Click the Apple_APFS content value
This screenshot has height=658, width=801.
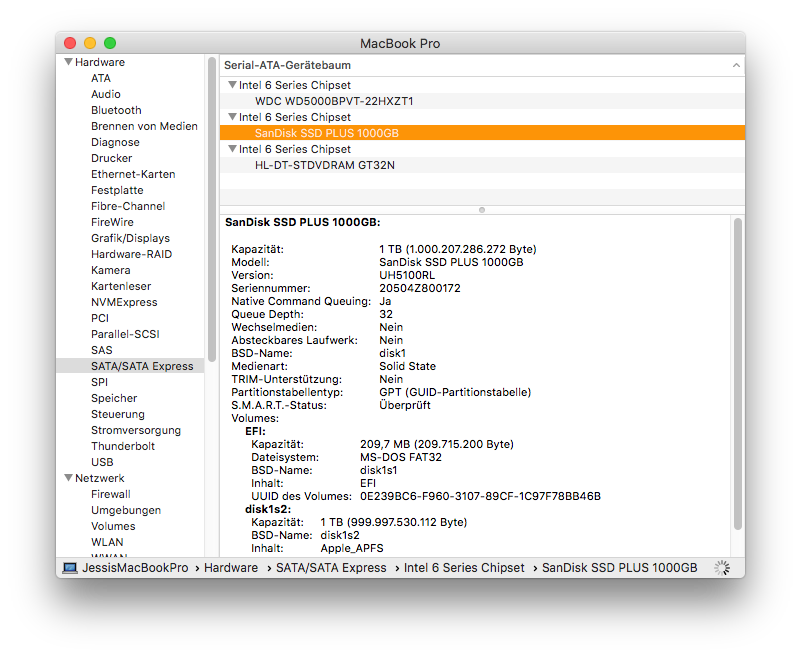tap(351, 548)
